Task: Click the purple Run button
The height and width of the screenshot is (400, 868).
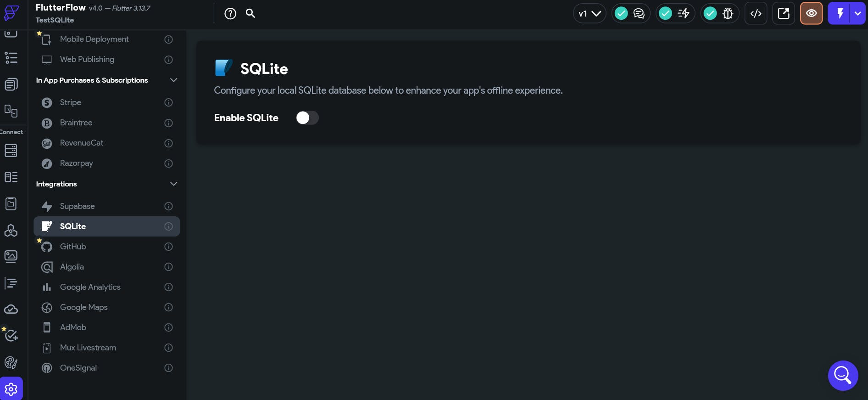Action: coord(840,13)
